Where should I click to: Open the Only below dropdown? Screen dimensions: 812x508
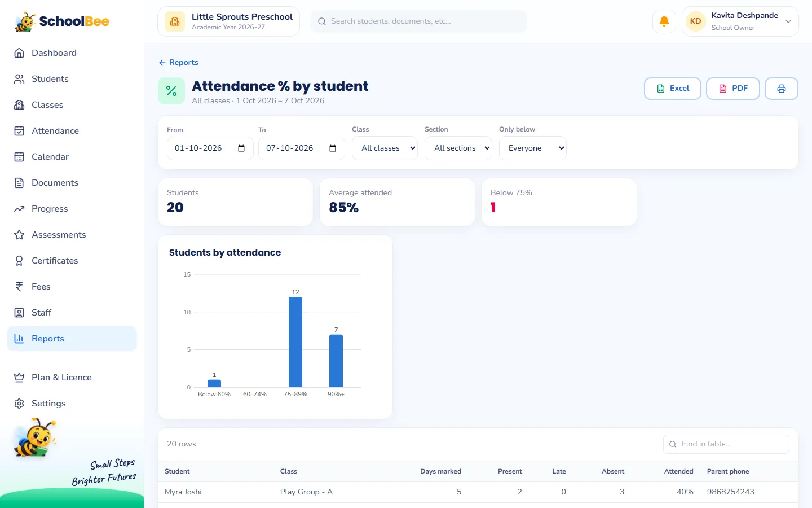(533, 148)
